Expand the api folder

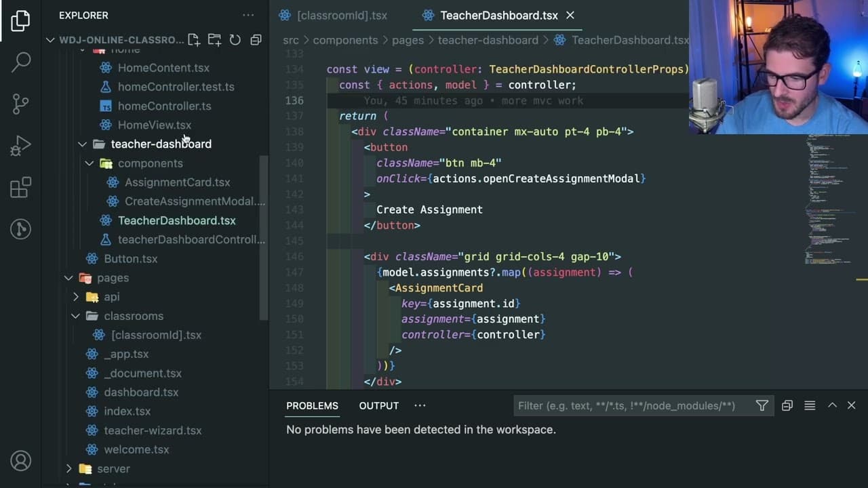tap(75, 297)
